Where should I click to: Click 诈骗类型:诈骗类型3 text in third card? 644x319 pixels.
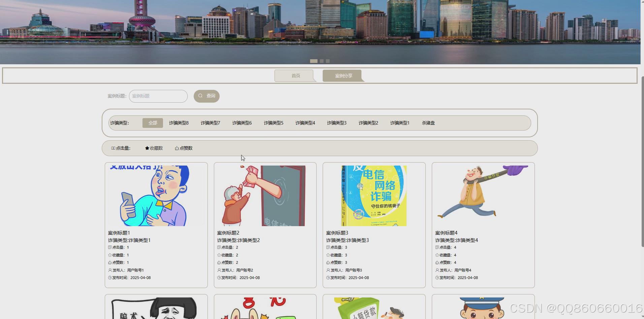[x=348, y=240]
